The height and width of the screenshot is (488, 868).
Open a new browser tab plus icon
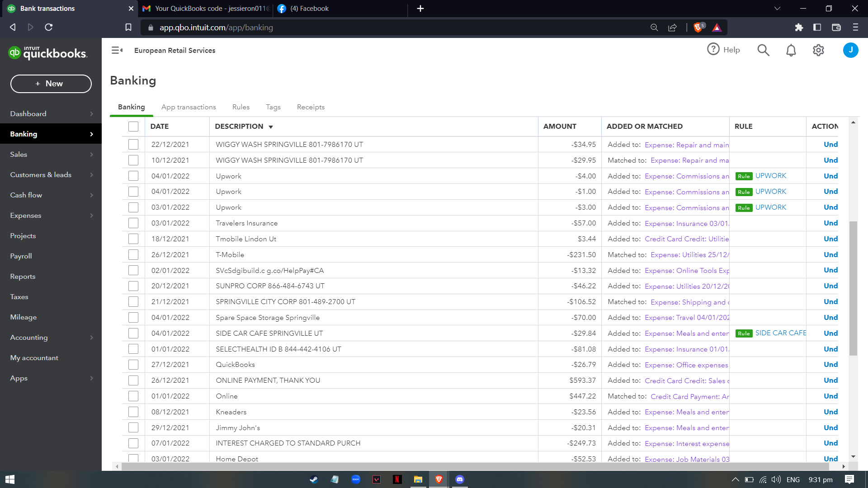420,9
